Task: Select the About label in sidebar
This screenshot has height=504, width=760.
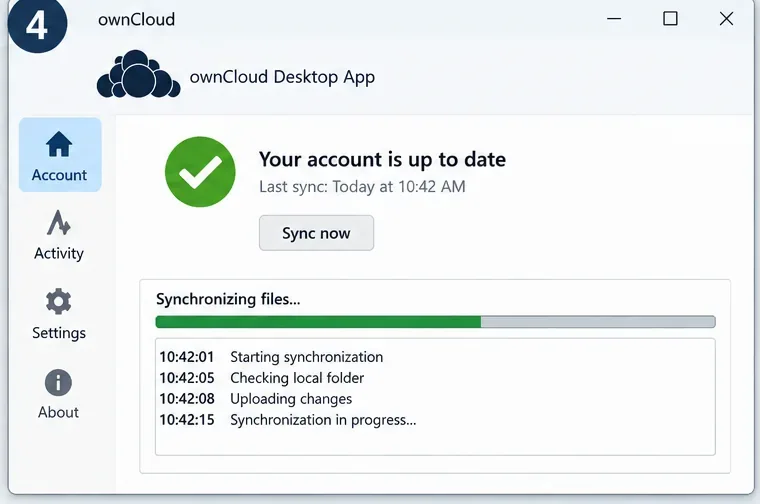Action: coord(58,412)
